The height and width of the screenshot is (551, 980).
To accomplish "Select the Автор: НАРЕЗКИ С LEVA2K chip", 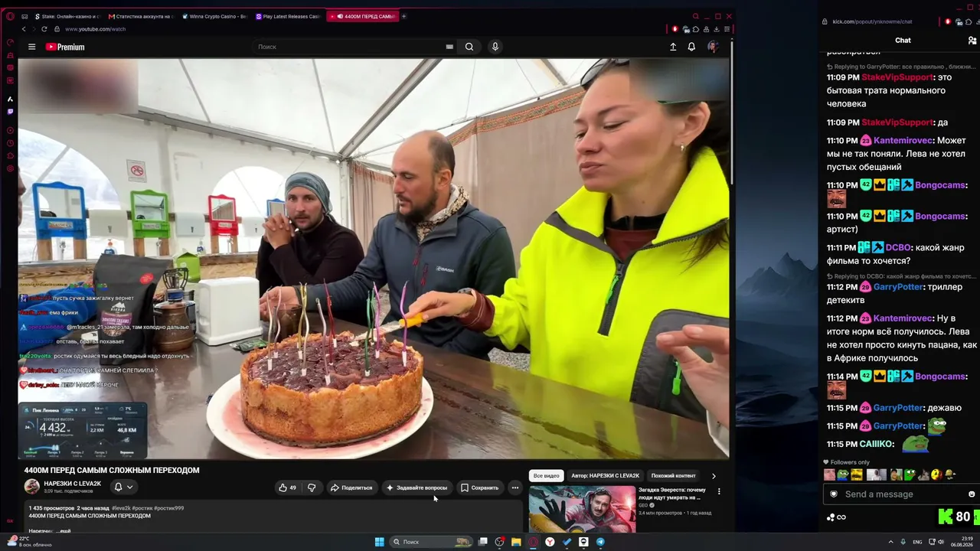I will click(605, 476).
